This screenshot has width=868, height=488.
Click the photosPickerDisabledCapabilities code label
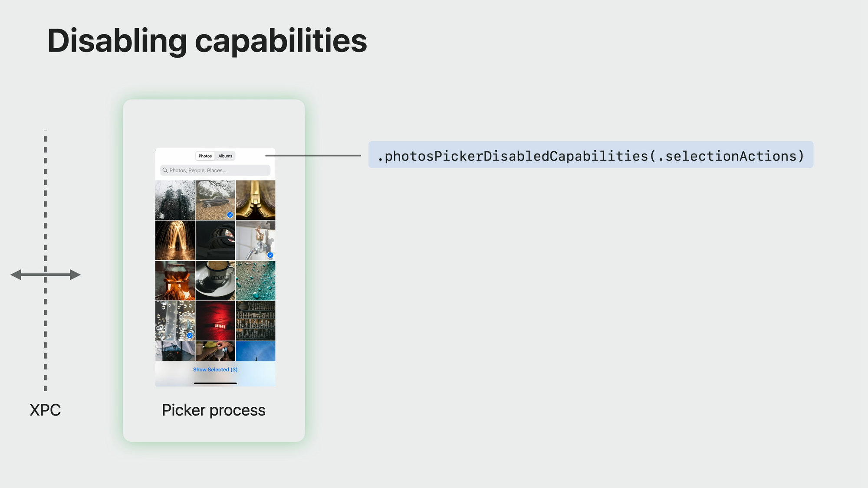pyautogui.click(x=590, y=155)
